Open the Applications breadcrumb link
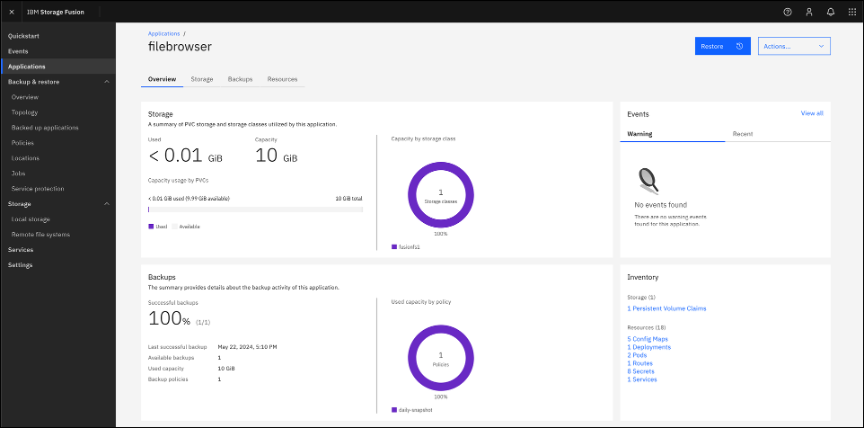Image resolution: width=864 pixels, height=428 pixels. click(x=164, y=33)
